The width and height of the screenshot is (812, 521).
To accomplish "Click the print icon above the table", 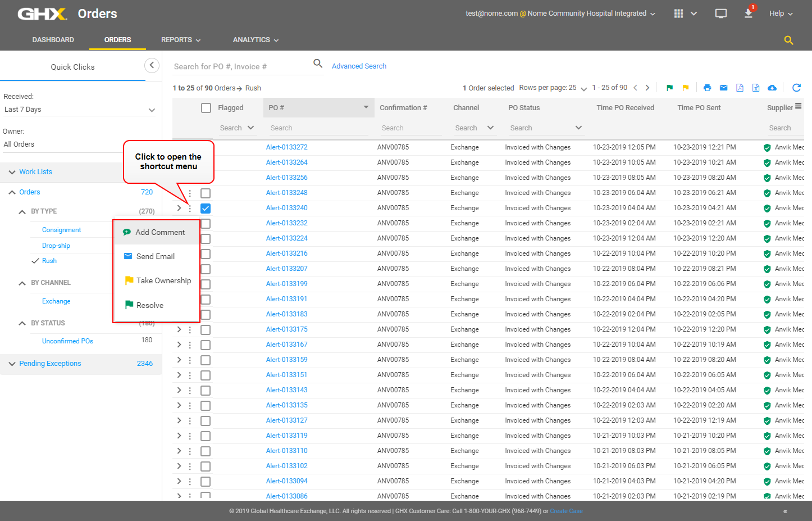I will pyautogui.click(x=707, y=88).
